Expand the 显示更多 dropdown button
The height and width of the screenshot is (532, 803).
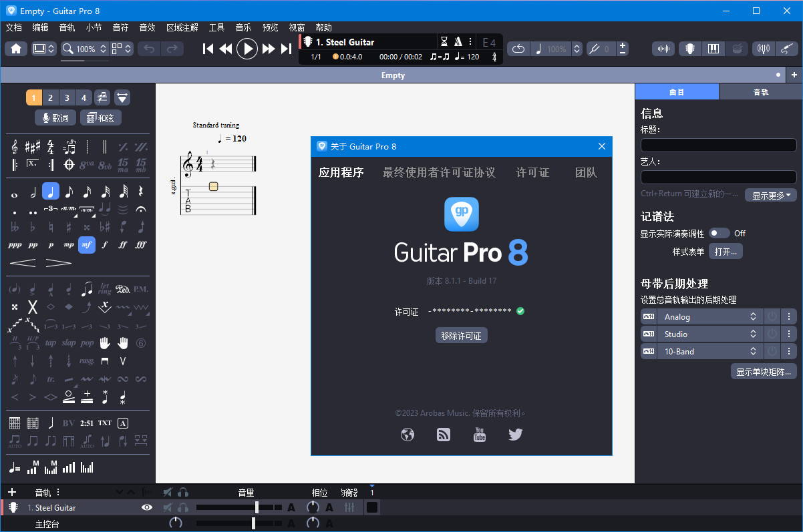770,196
